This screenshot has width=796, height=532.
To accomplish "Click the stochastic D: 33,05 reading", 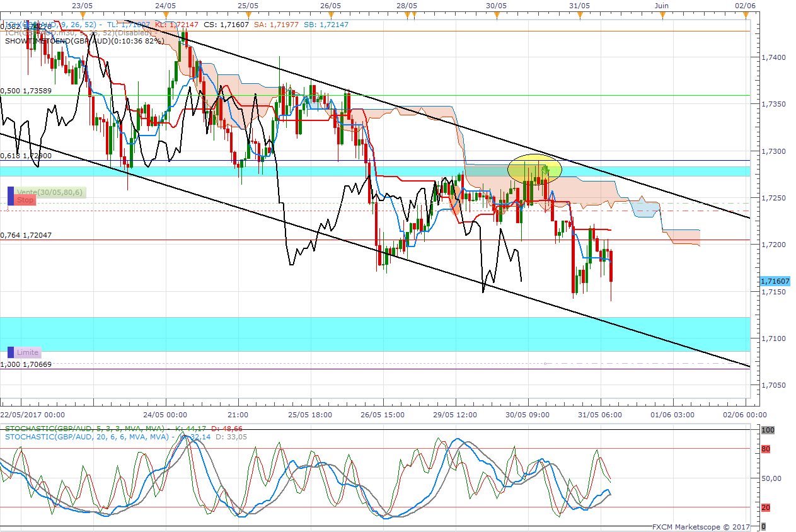I will [x=232, y=437].
